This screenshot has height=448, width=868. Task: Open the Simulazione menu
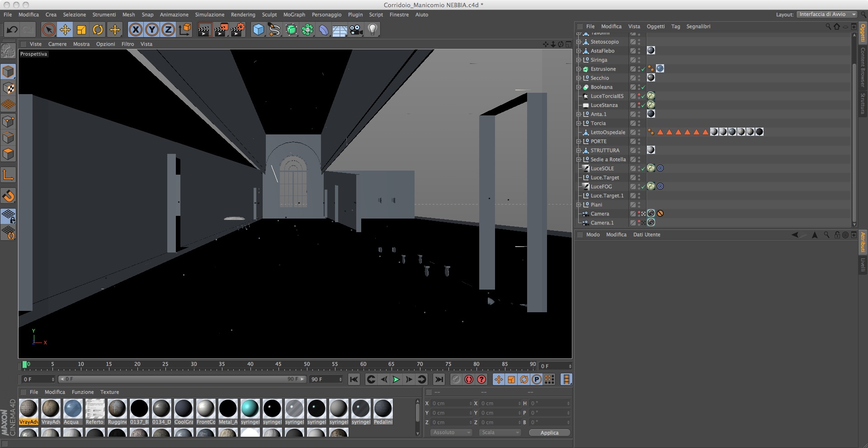pos(210,14)
